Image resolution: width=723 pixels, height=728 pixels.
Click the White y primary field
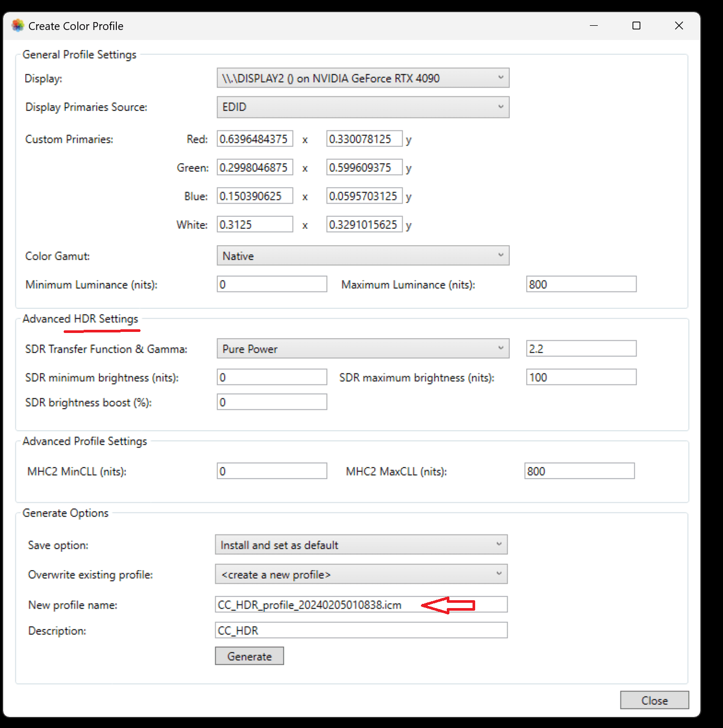(364, 224)
